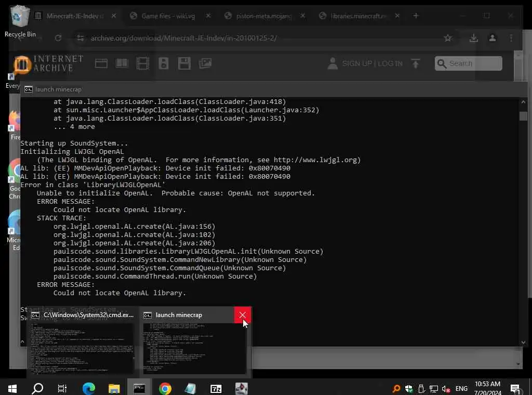The height and width of the screenshot is (395, 532).
Task: Open the notification center icon
Action: pos(516,389)
